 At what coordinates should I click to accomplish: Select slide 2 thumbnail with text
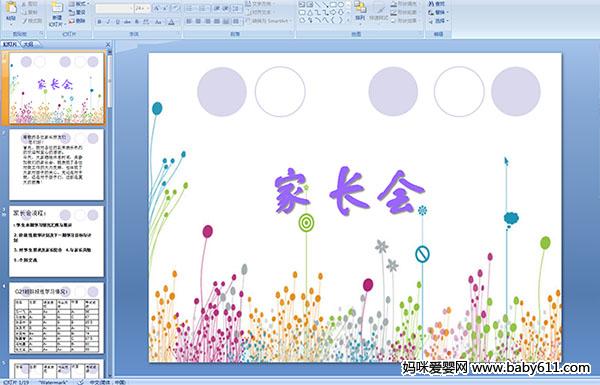[x=56, y=164]
